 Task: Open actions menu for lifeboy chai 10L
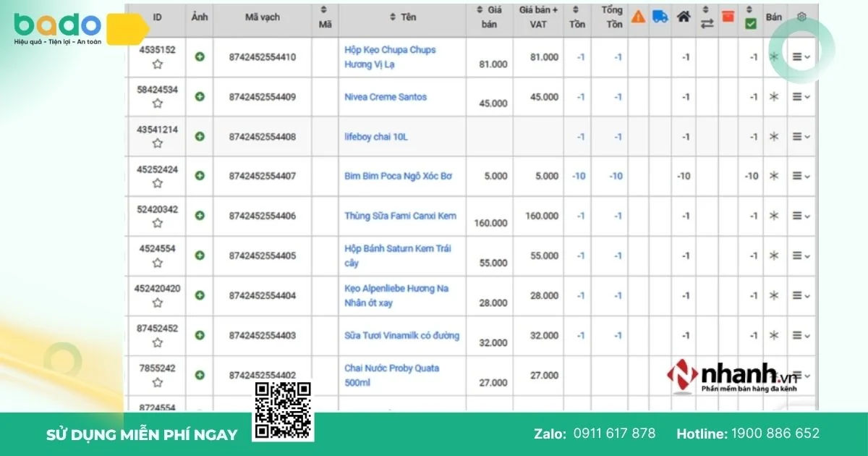[801, 136]
